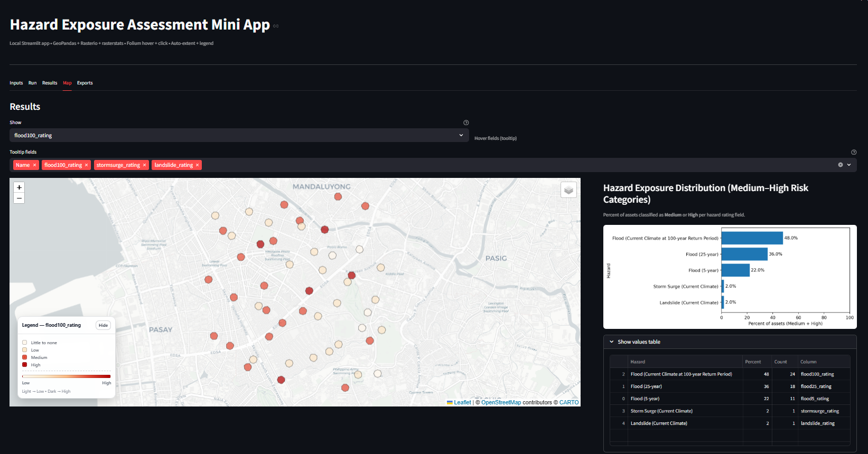Remove the Name tooltip tag
Screen dimensions: 868x454
pyautogui.click(x=35, y=165)
